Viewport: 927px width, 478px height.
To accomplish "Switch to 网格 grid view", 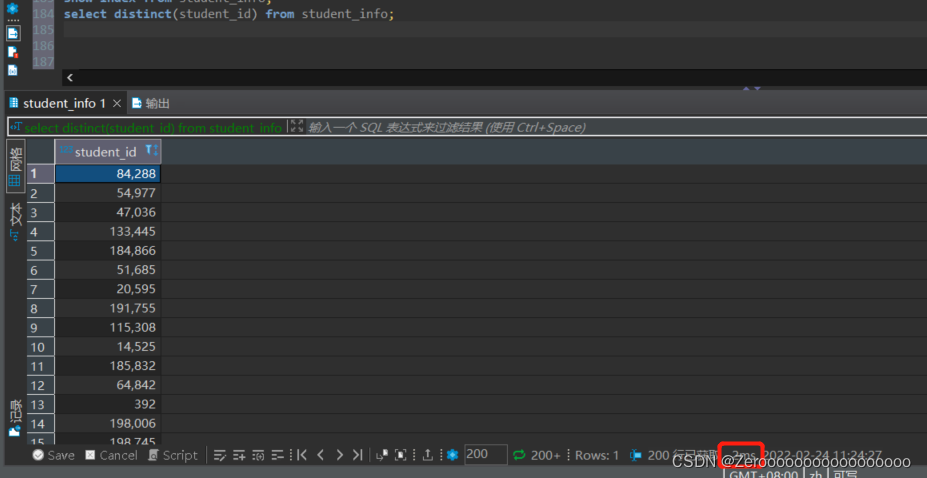I will (15, 166).
